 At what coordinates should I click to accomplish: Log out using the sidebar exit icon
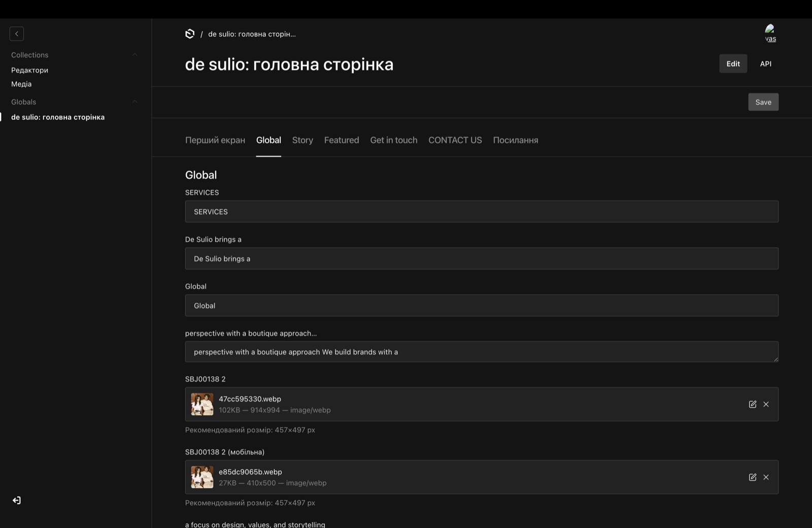point(17,501)
